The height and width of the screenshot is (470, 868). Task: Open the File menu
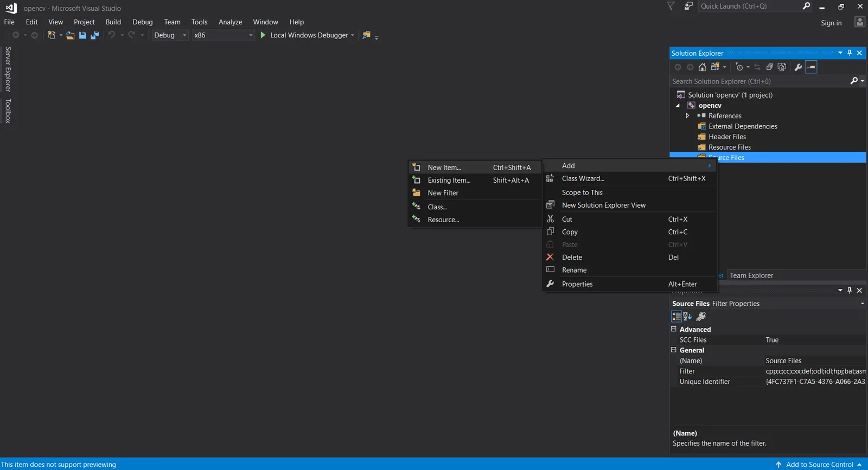point(9,22)
